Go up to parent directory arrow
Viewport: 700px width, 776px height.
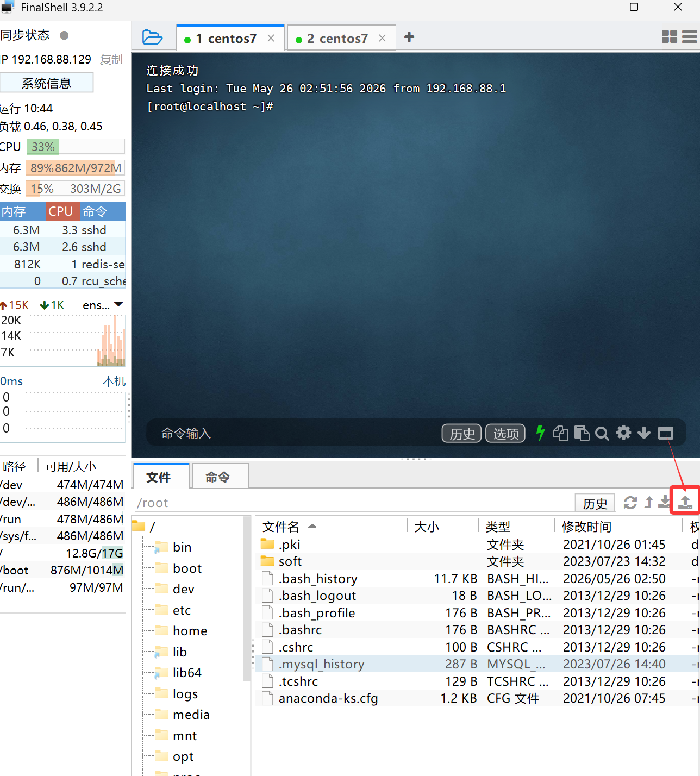click(x=648, y=502)
